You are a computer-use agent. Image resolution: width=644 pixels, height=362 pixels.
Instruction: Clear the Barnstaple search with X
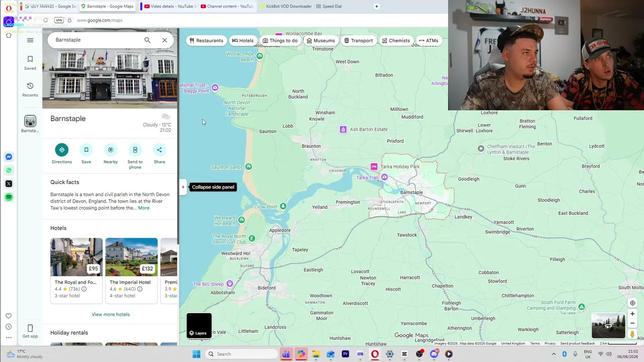[x=165, y=40]
